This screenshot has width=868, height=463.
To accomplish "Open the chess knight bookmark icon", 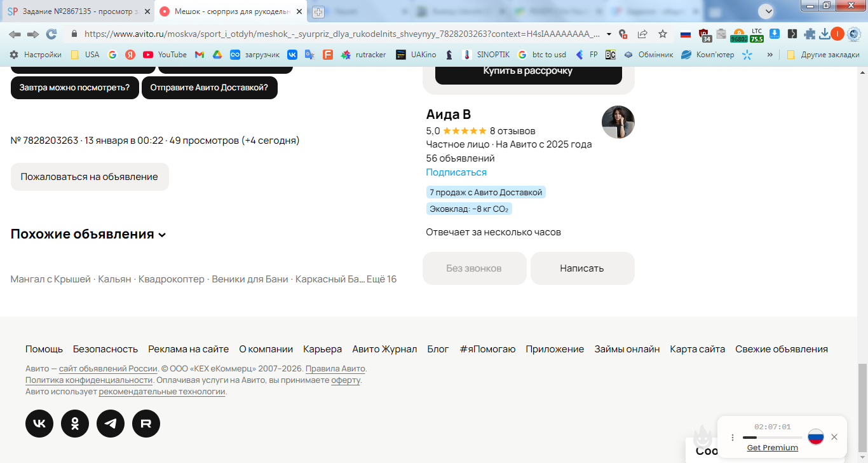I will pyautogui.click(x=449, y=55).
